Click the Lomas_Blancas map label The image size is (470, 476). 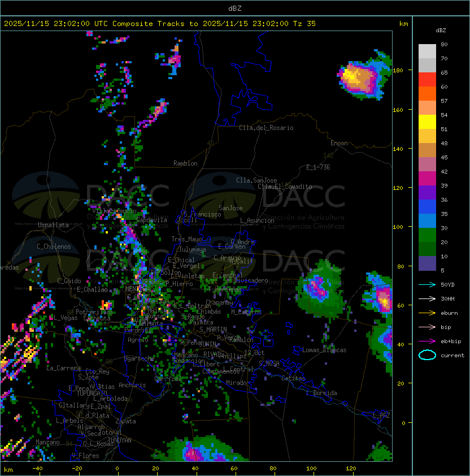(324, 350)
